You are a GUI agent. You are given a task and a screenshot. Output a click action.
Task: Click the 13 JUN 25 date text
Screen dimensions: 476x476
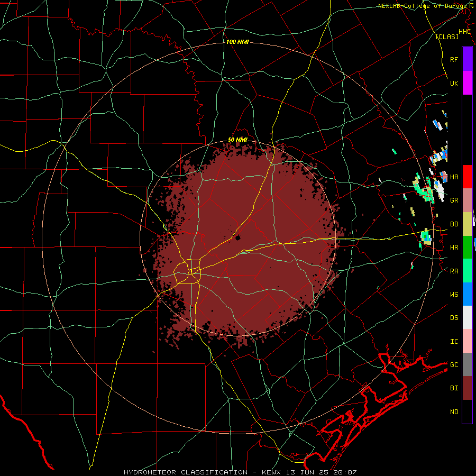[x=308, y=472]
